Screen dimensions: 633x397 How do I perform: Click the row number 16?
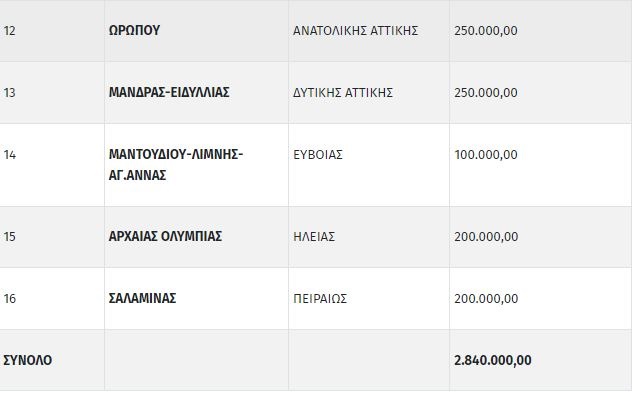click(9, 299)
